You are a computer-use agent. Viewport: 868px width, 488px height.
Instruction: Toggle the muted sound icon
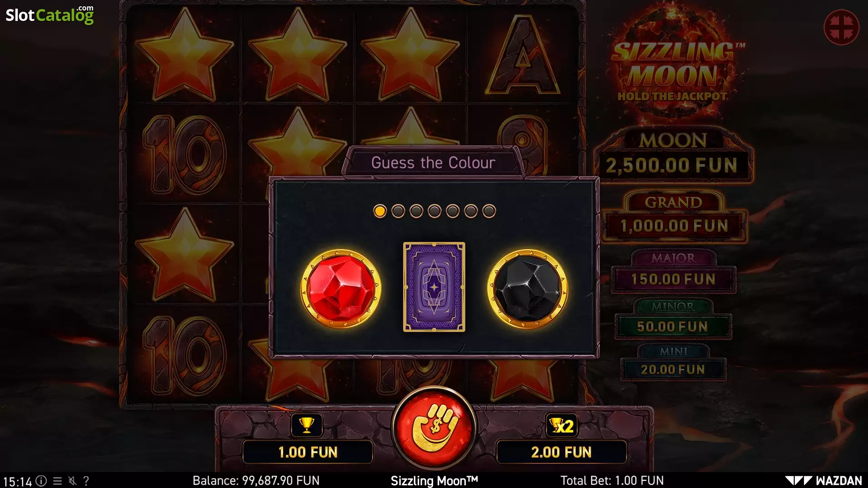pos(72,481)
